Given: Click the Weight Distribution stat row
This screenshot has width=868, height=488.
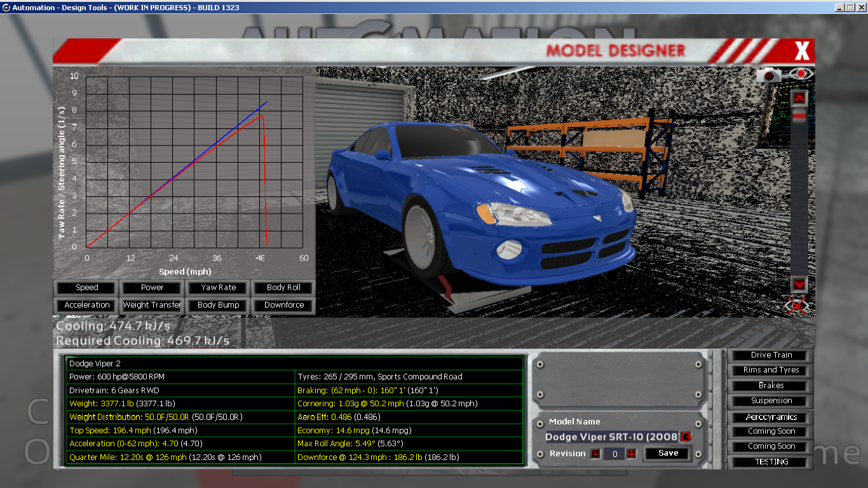Looking at the screenshot, I should point(180,417).
